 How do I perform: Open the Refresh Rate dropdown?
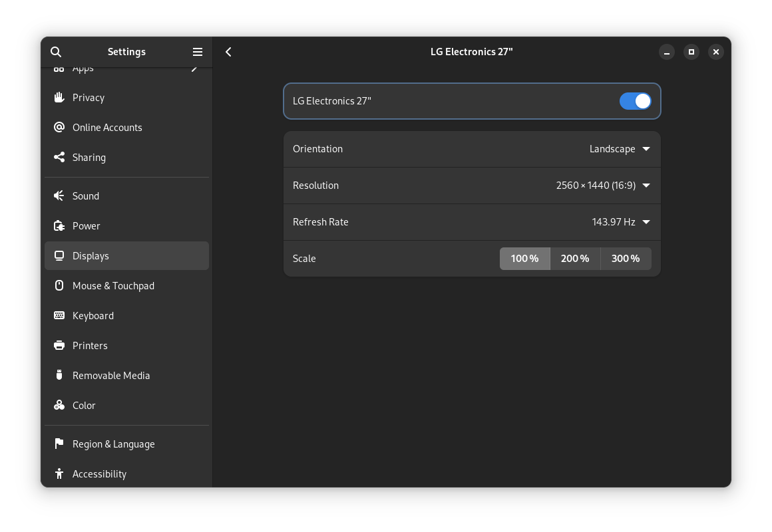tap(619, 221)
